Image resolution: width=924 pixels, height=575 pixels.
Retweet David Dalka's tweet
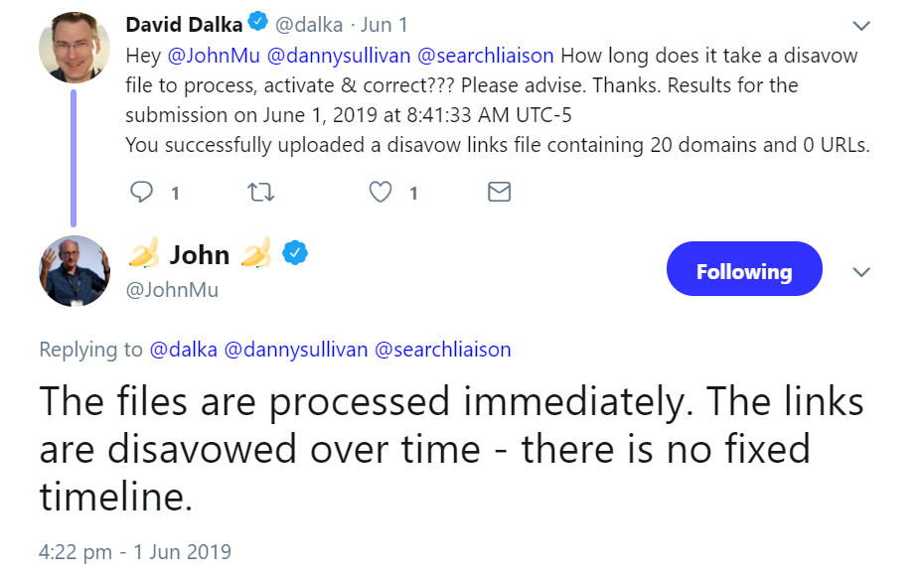pyautogui.click(x=259, y=192)
